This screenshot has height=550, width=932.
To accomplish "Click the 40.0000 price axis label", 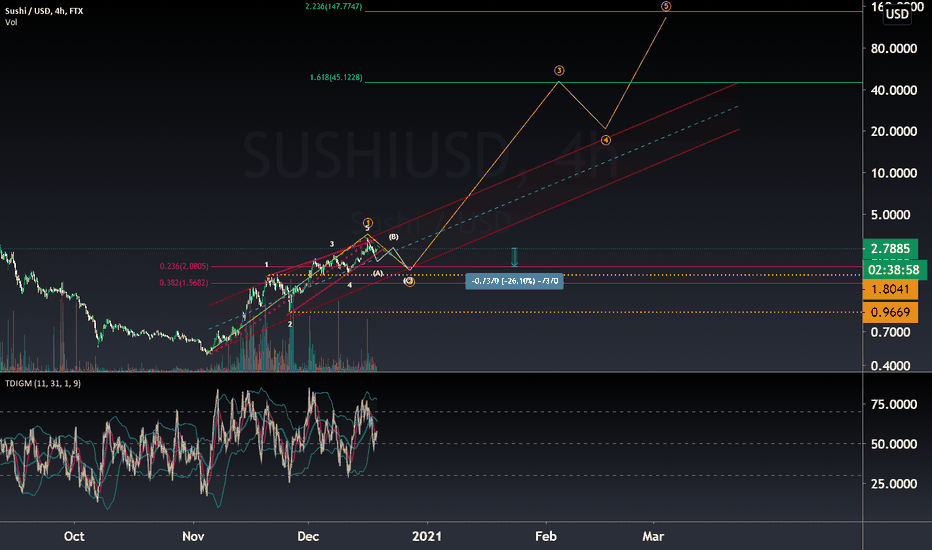I will (893, 90).
